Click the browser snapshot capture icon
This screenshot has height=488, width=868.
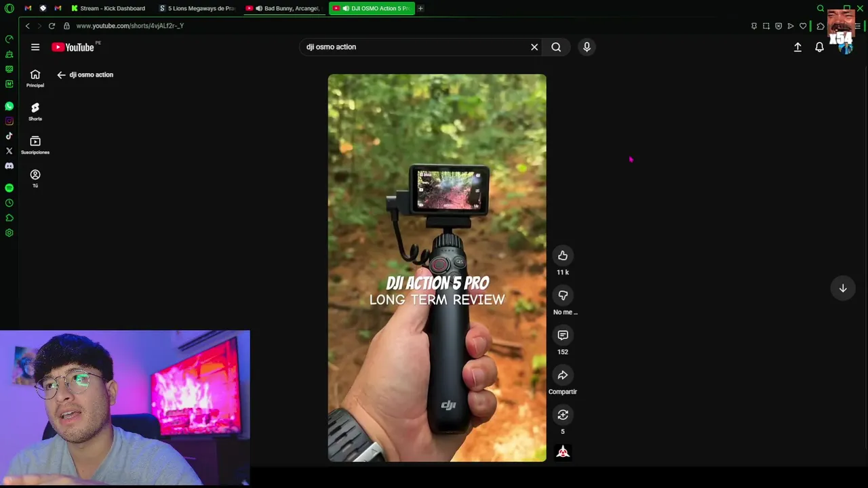tap(766, 26)
